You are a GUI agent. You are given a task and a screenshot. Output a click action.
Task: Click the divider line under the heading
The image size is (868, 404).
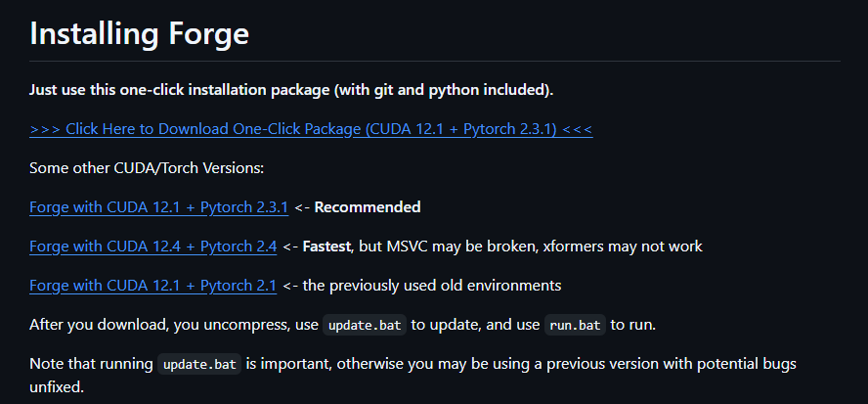click(434, 61)
